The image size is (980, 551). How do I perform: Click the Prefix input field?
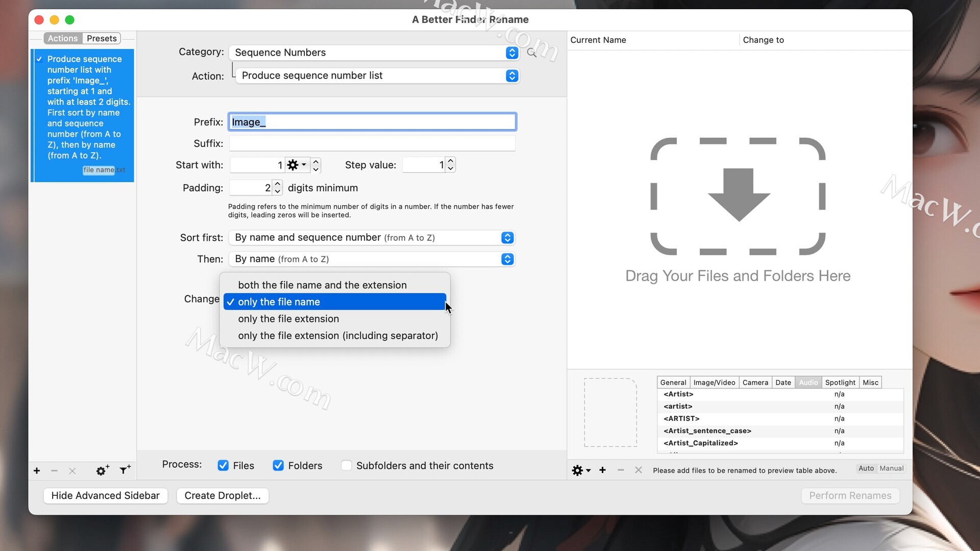tap(372, 122)
